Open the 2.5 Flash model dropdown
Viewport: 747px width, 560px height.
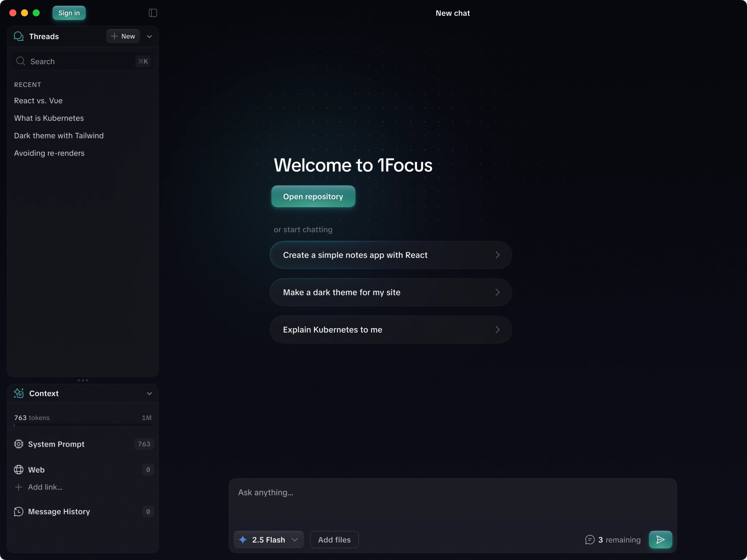[x=268, y=540]
